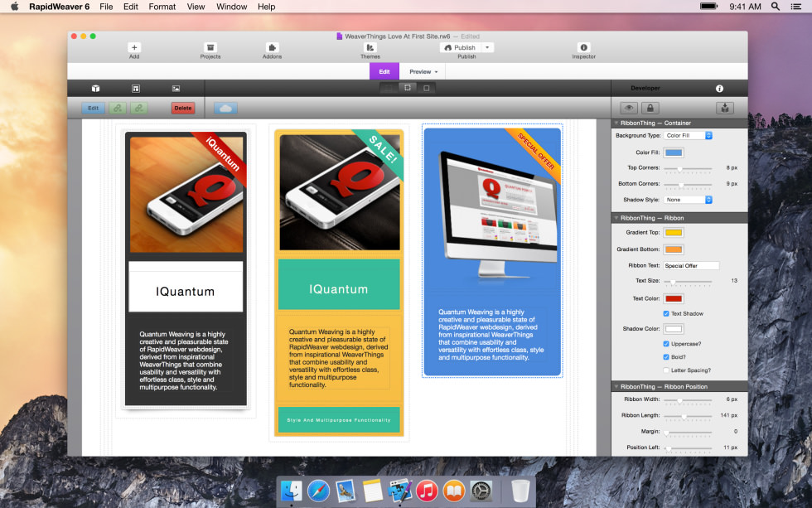Click the blue cloud icon button
The height and width of the screenshot is (508, 812).
[x=225, y=109]
